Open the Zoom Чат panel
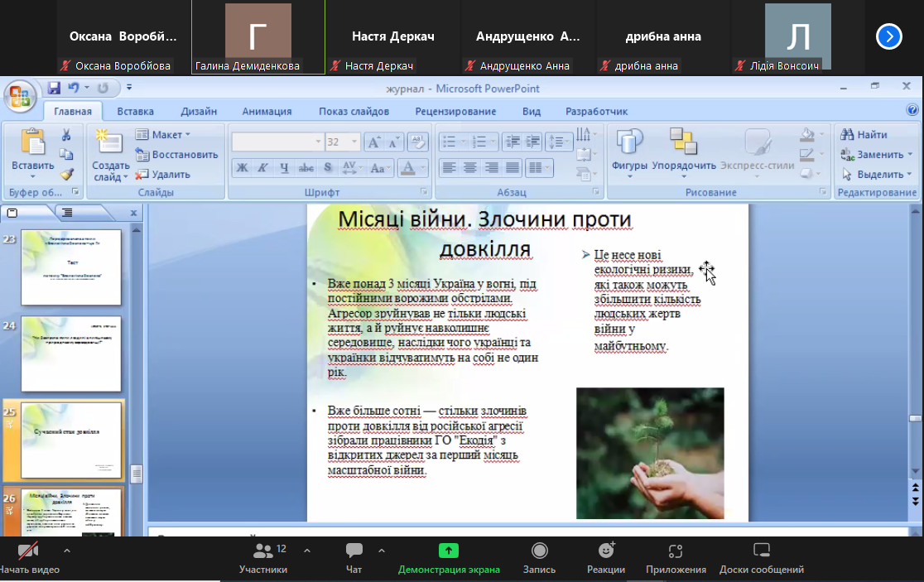 point(354,551)
